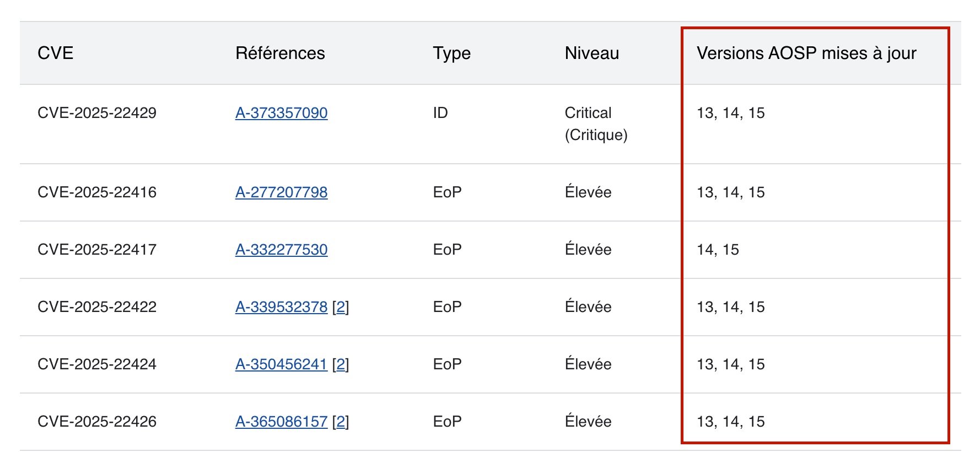Click the CVE column header
Viewport: 980px width, 452px height.
[x=55, y=53]
